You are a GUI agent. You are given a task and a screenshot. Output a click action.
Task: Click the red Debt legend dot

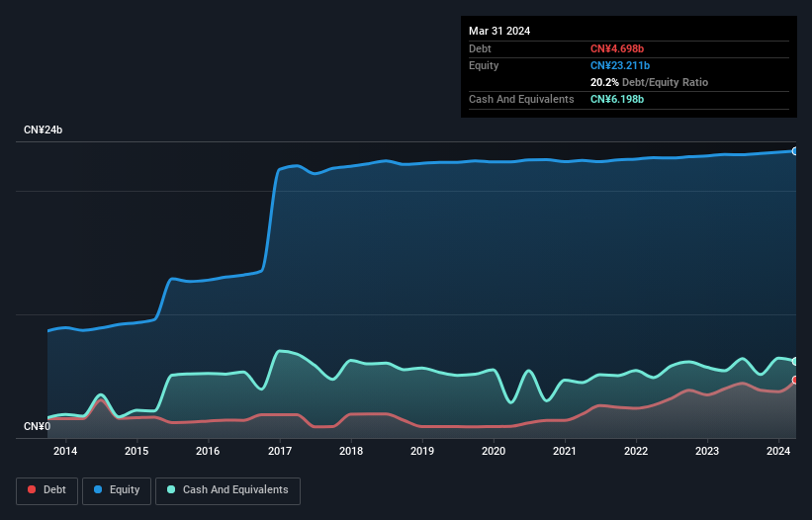coord(32,489)
